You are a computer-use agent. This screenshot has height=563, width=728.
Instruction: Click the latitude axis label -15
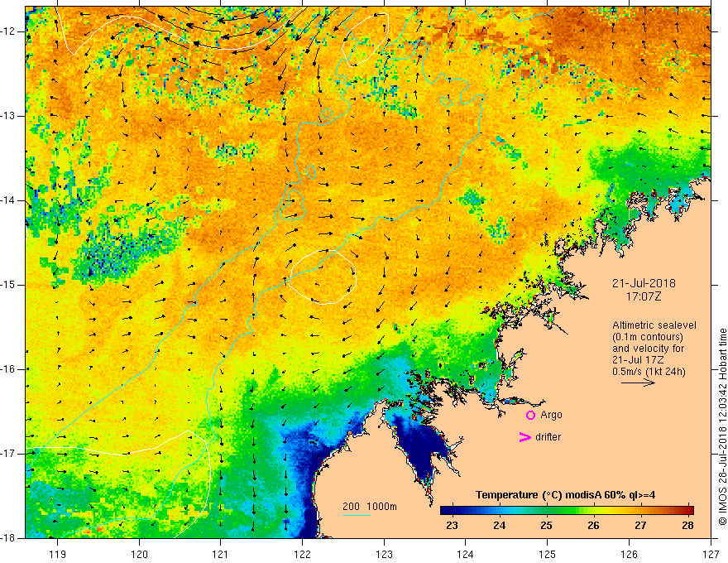tap(9, 285)
